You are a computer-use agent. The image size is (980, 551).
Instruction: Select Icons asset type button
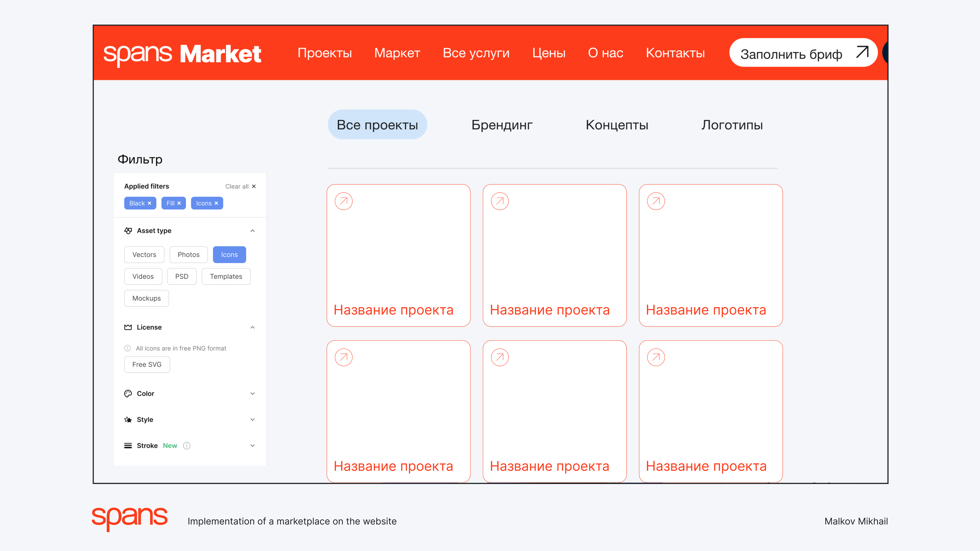tap(229, 254)
